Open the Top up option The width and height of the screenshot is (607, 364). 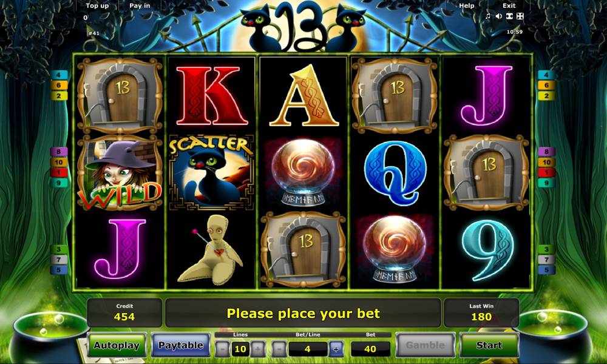97,6
